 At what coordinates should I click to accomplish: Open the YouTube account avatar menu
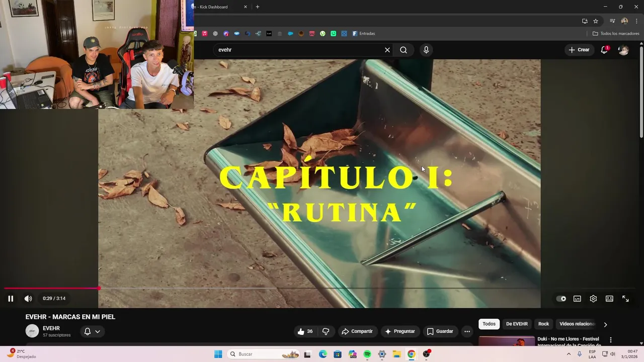(623, 50)
